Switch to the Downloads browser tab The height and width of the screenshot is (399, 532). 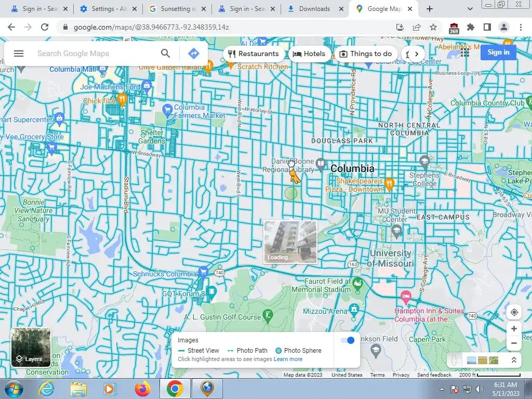(315, 9)
